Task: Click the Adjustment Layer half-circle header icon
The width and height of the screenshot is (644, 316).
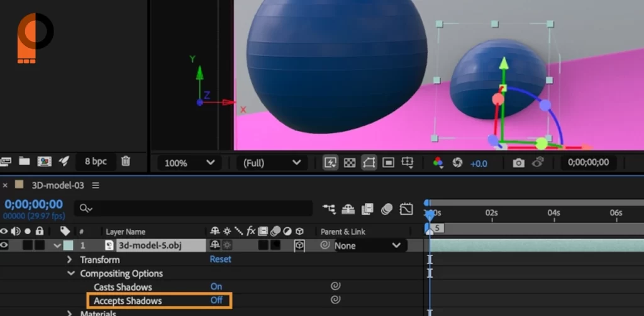Action: click(287, 232)
